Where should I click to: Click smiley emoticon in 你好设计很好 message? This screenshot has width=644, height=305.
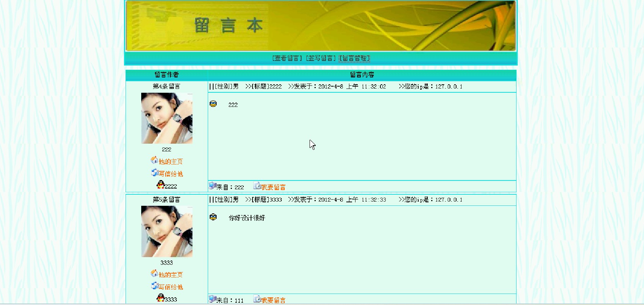point(213,217)
